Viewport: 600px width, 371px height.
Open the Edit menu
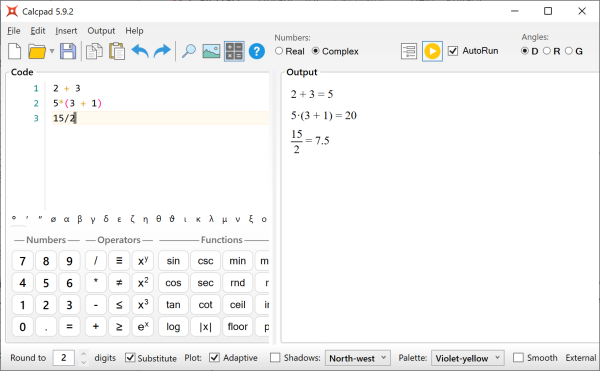(x=38, y=31)
